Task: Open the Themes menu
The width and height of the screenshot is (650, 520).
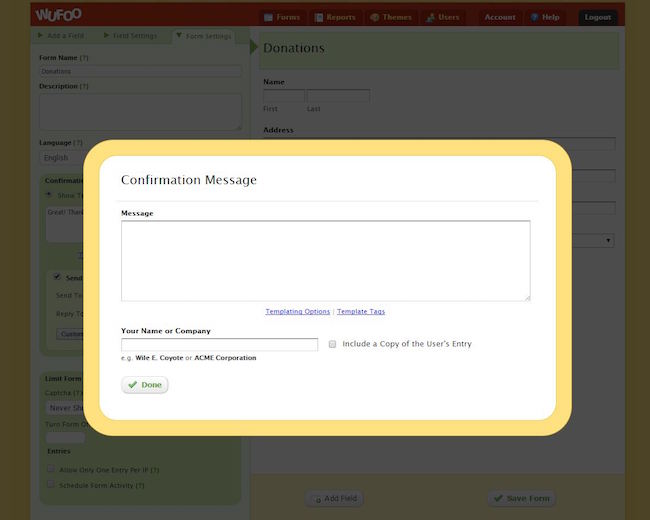Action: [x=391, y=17]
